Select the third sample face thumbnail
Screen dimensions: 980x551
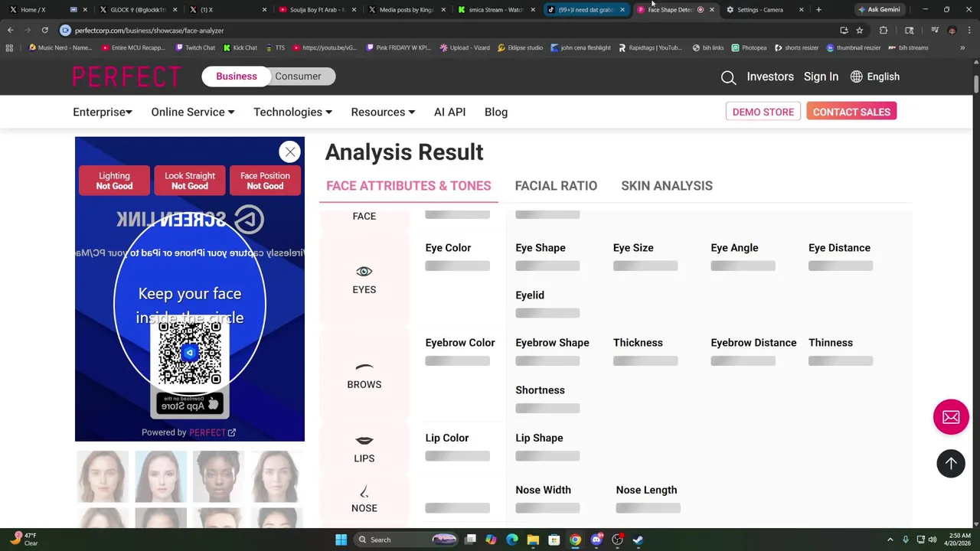click(218, 477)
